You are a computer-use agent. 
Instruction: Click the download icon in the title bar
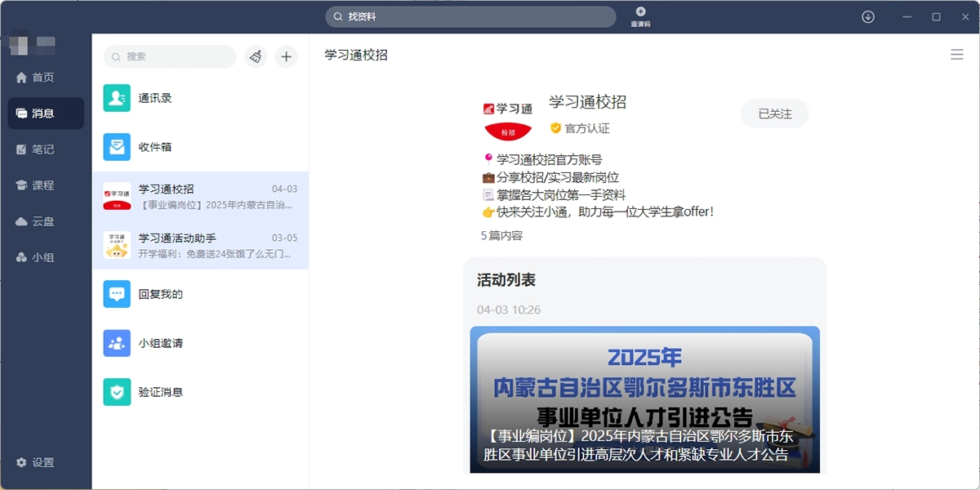(x=867, y=16)
